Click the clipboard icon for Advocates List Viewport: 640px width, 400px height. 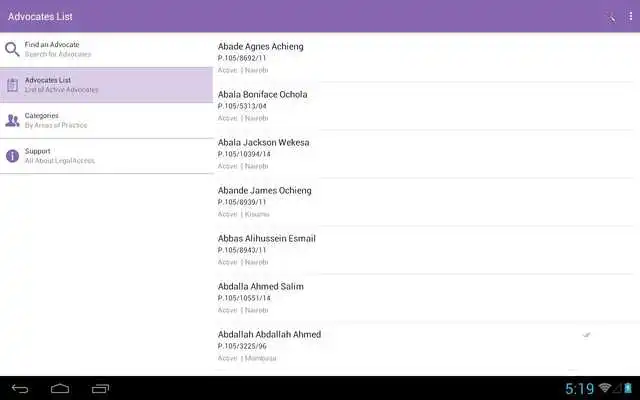(13, 85)
